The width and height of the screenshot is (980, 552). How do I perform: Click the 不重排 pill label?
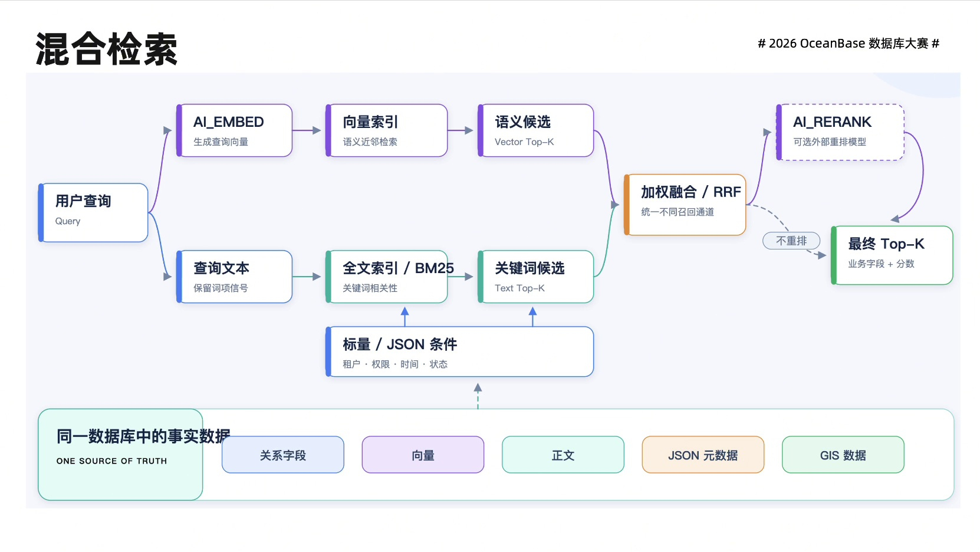pos(791,241)
